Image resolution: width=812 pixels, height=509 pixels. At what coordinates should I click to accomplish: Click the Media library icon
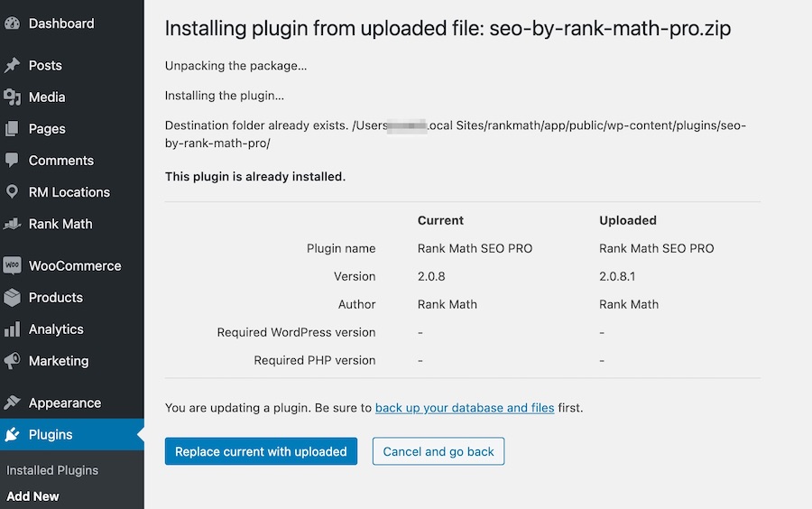(x=12, y=97)
